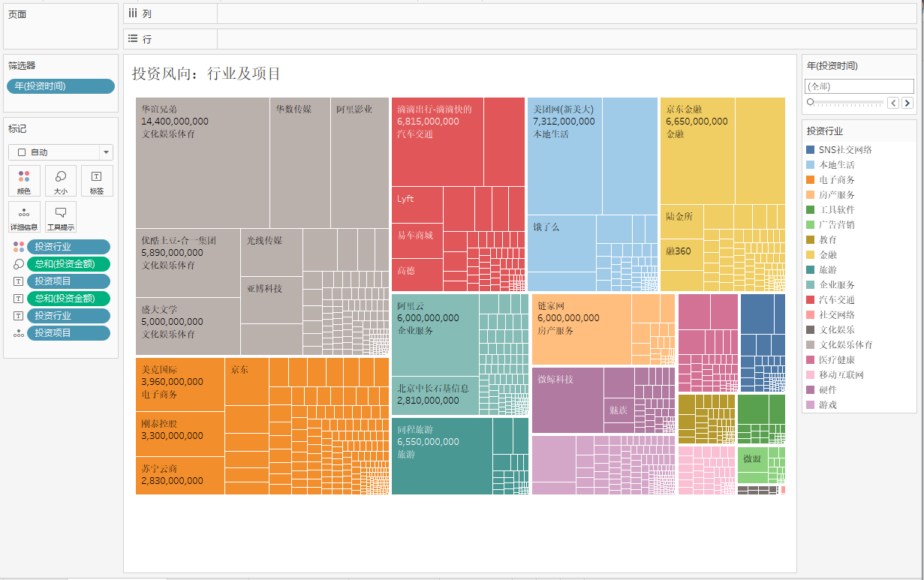The image size is (924, 580).
Task: Click the SNS社交网络 legend swatch
Action: (x=811, y=150)
